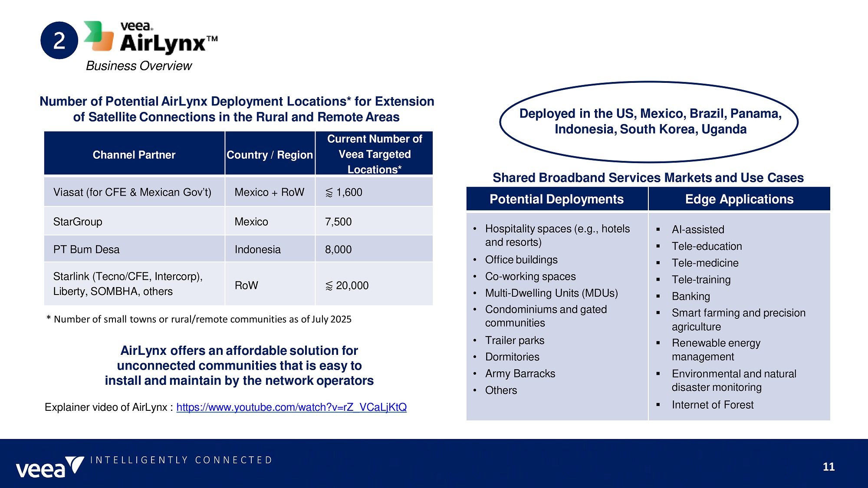Select the Channel Partner column header

tap(134, 155)
